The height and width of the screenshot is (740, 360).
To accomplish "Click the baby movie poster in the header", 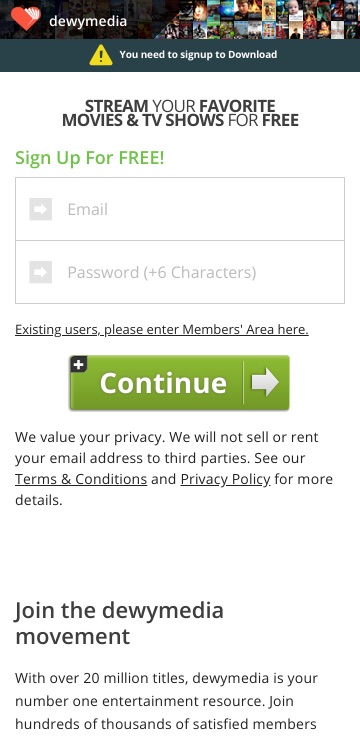I will (295, 10).
